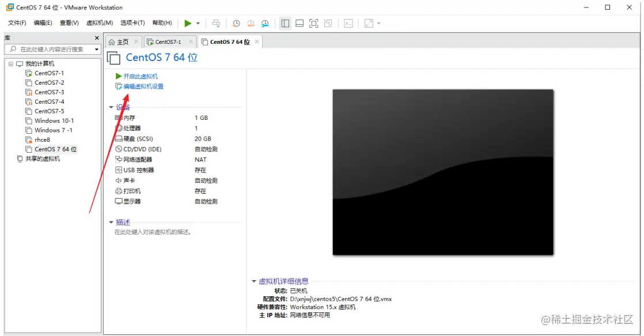Screen dimensions: 644x336
Task: Click the green power-on play toolbar icon
Action: click(188, 24)
